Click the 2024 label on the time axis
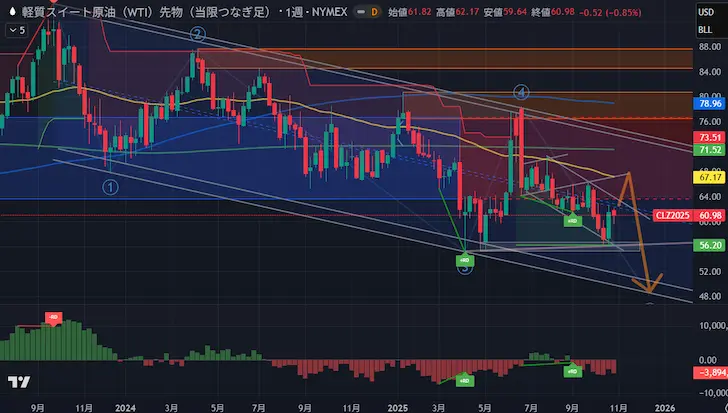This screenshot has width=728, height=413. [x=125, y=407]
